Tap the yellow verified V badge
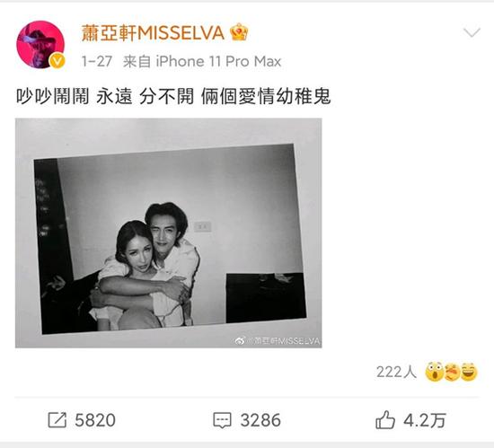The width and height of the screenshot is (494, 448). 57,61
